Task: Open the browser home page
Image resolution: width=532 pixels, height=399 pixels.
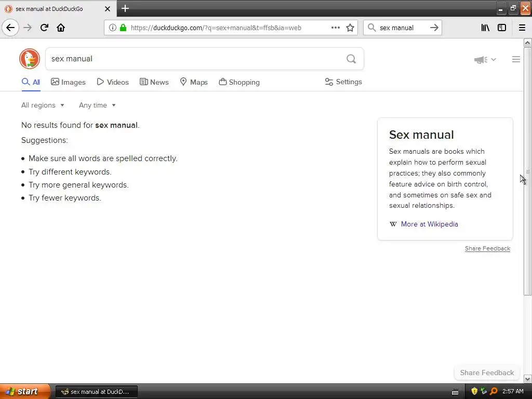Action: (x=61, y=28)
